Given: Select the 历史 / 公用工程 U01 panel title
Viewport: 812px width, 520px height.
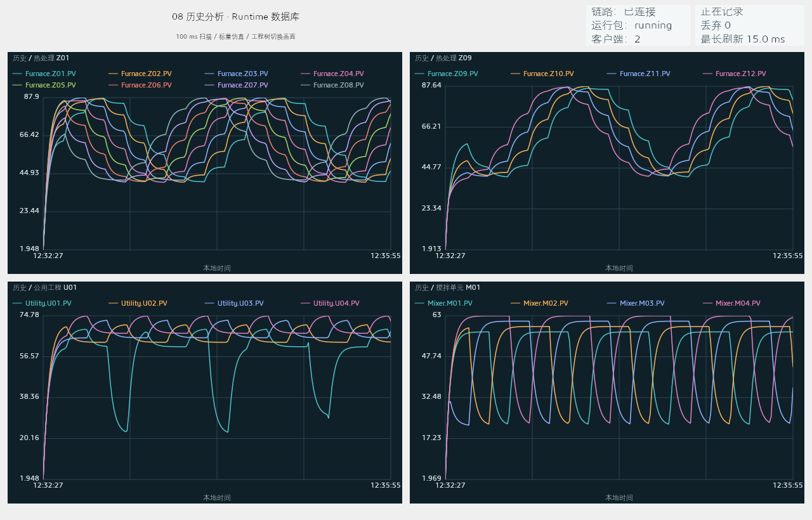Looking at the screenshot, I should click(x=45, y=288).
